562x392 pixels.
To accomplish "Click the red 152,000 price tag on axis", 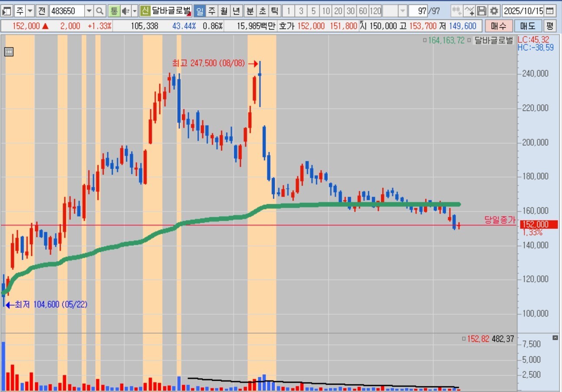I will coord(539,224).
